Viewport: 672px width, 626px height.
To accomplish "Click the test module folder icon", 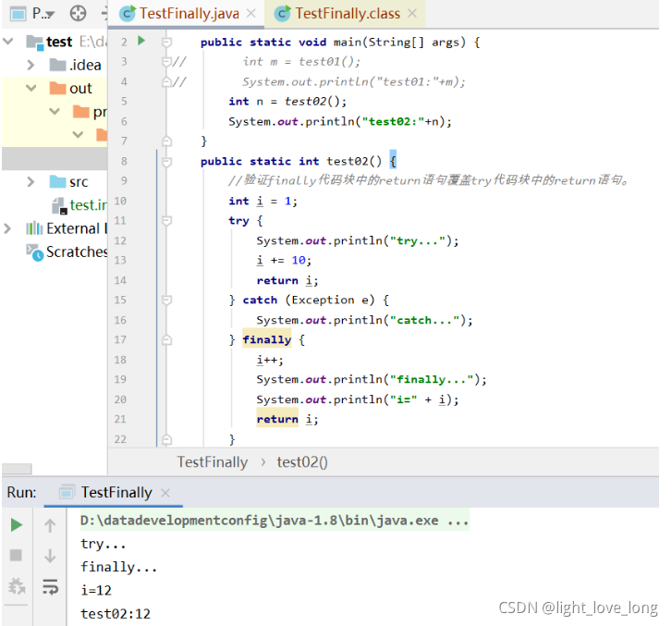I will click(x=35, y=42).
